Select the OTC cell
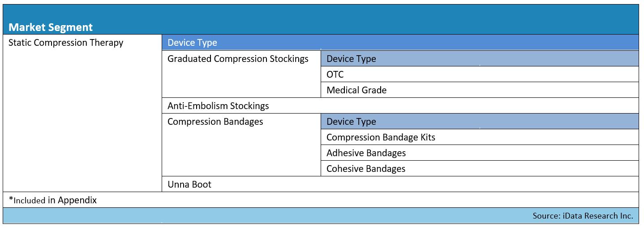 (480, 74)
